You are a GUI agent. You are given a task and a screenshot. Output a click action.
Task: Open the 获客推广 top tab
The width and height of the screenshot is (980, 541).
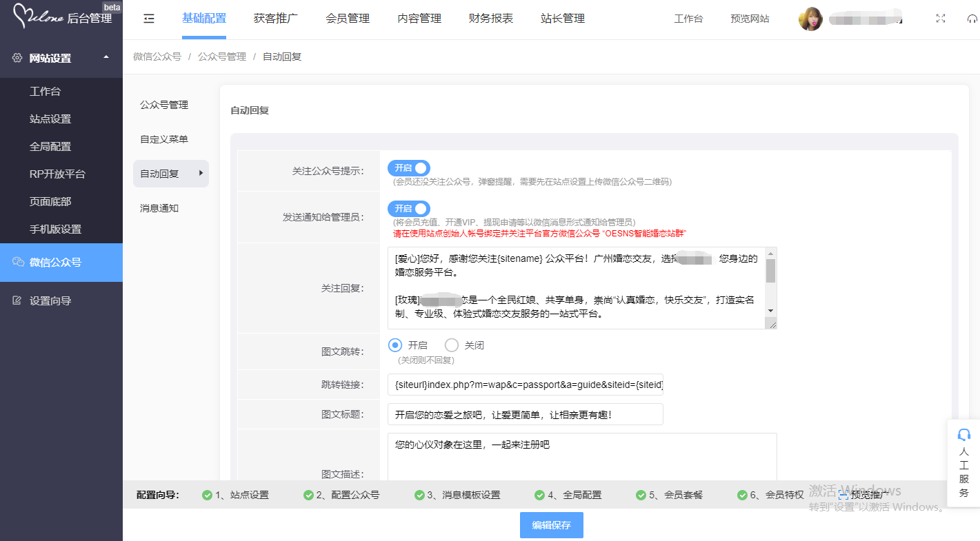click(276, 19)
